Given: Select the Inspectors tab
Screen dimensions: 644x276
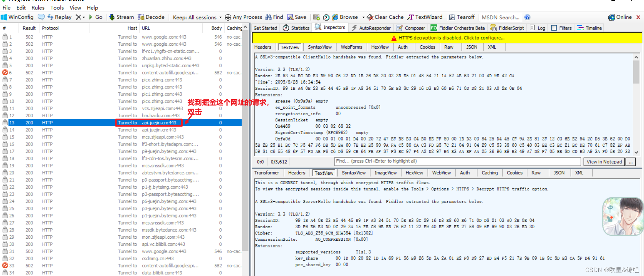Looking at the screenshot, I should coord(330,28).
